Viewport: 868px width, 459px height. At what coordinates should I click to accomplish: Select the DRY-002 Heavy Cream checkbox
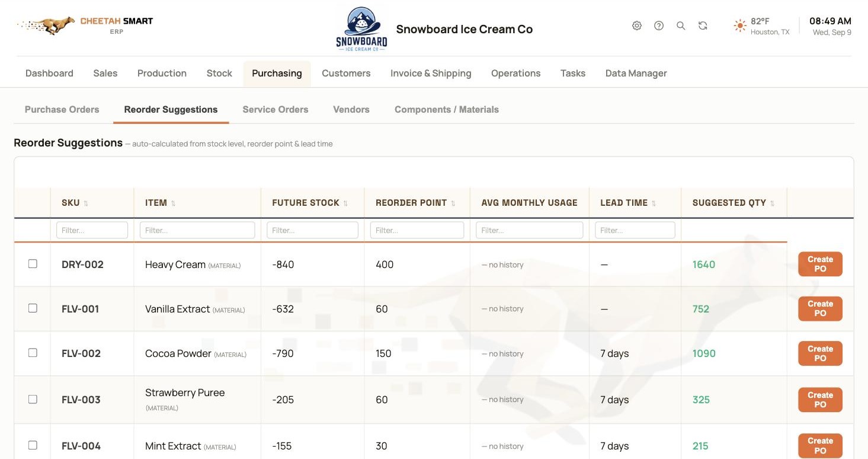click(x=33, y=264)
